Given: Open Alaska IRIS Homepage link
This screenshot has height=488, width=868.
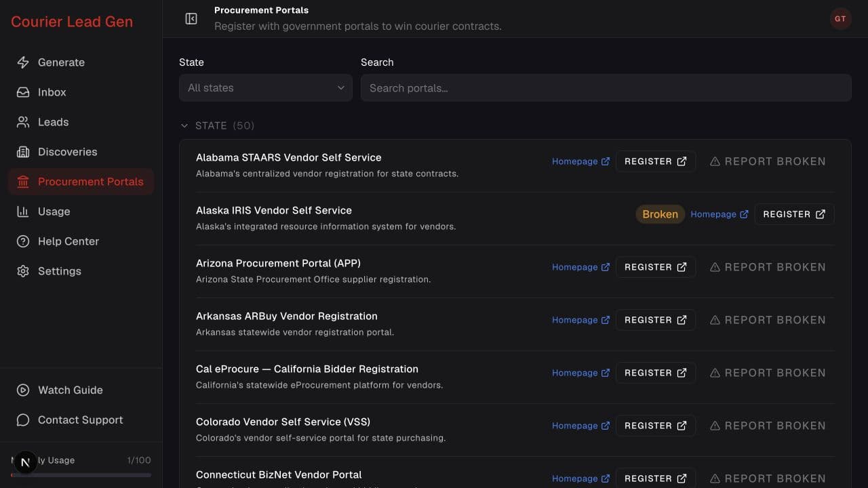Looking at the screenshot, I should point(719,214).
